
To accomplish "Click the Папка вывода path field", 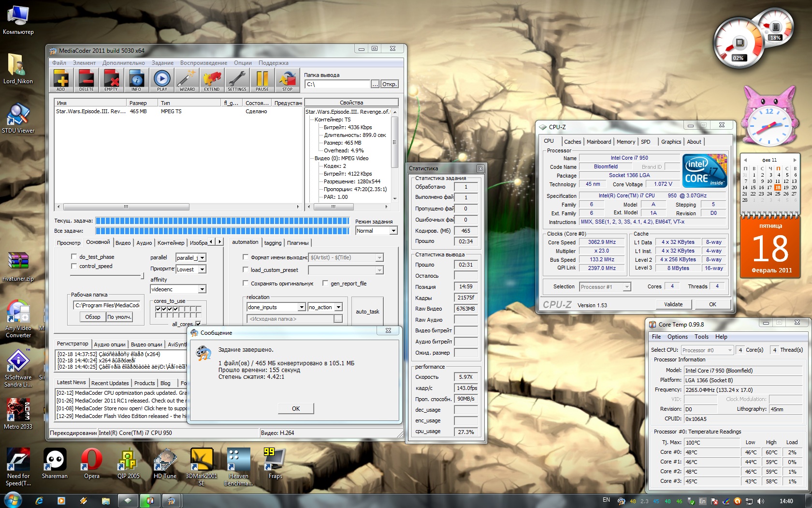I will (x=337, y=84).
